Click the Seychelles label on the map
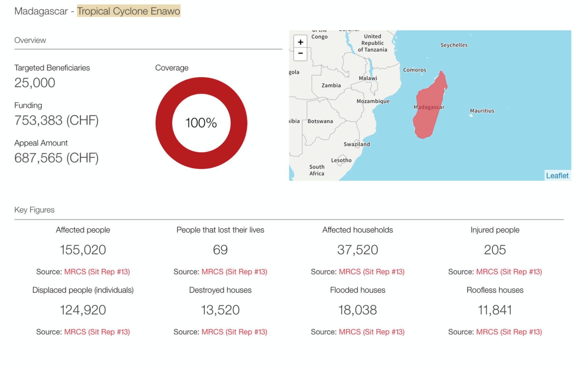The width and height of the screenshot is (588, 368). point(454,45)
